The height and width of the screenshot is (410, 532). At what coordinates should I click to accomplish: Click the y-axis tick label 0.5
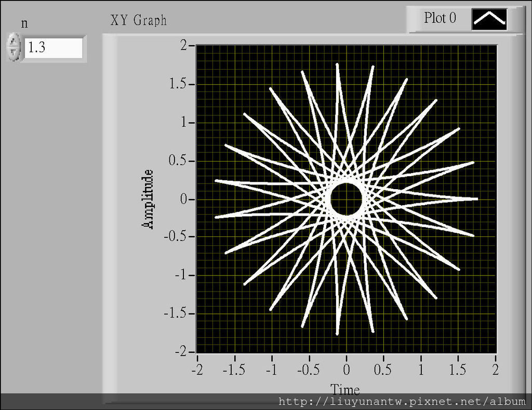(x=178, y=160)
